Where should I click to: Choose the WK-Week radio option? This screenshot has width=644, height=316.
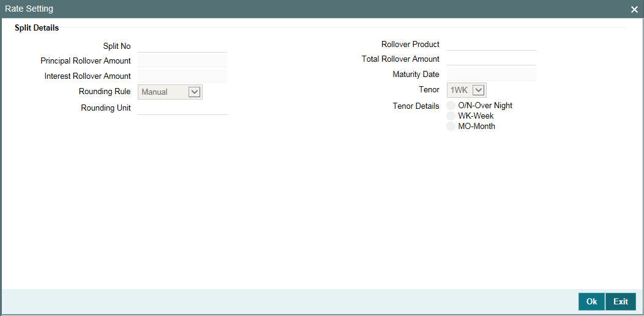pyautogui.click(x=451, y=116)
